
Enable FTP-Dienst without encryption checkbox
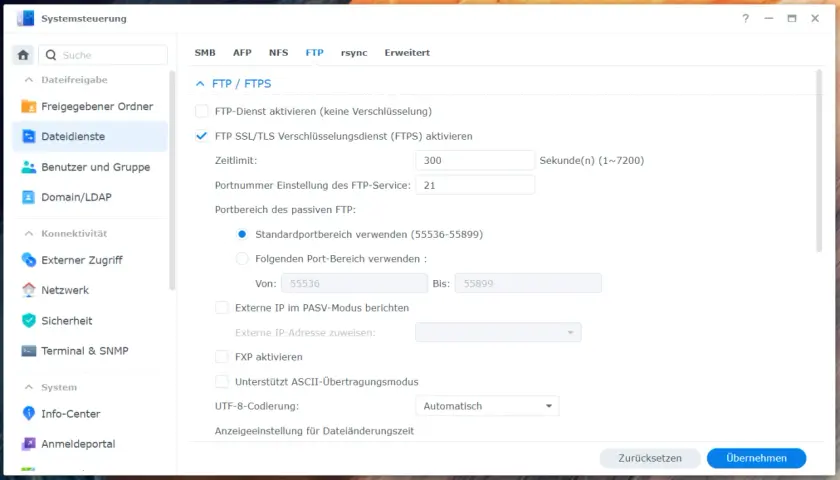(x=201, y=111)
